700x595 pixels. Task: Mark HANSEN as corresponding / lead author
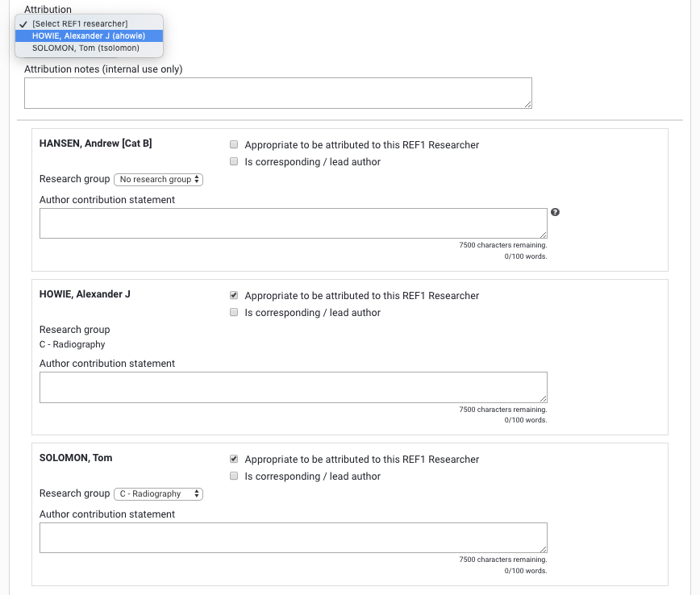click(234, 162)
